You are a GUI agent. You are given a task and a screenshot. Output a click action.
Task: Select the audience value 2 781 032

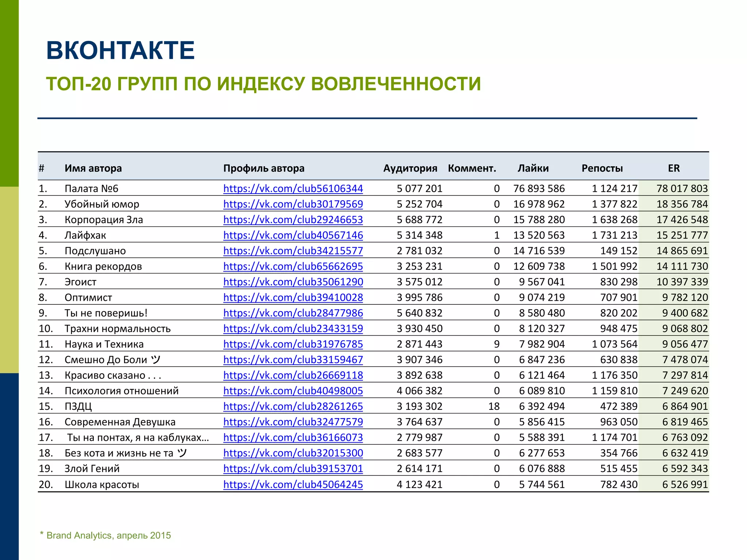[x=419, y=251]
